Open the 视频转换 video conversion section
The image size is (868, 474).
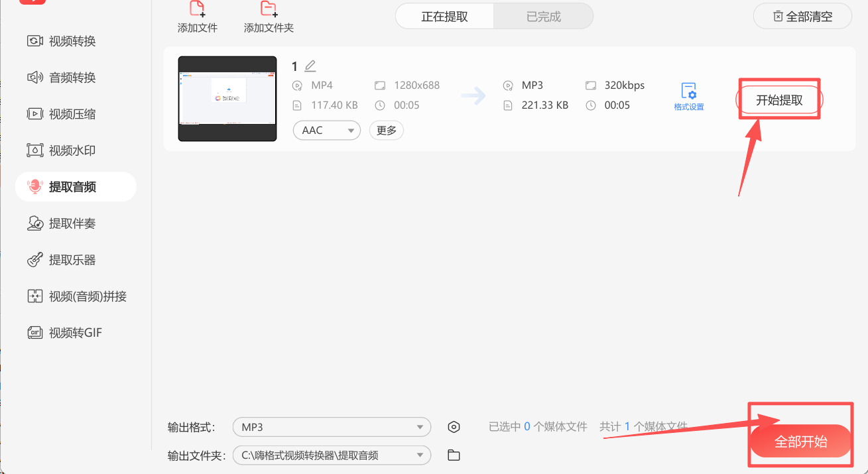[62, 41]
